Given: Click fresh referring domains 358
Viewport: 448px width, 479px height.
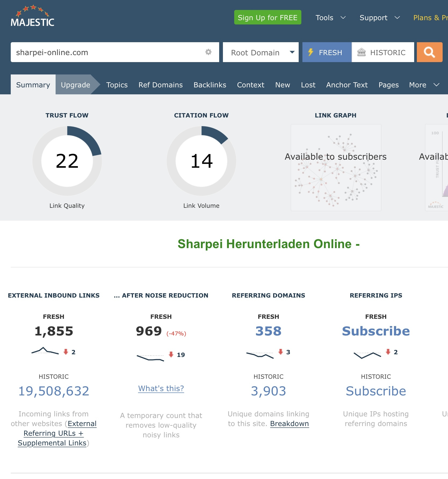Looking at the screenshot, I should [269, 331].
